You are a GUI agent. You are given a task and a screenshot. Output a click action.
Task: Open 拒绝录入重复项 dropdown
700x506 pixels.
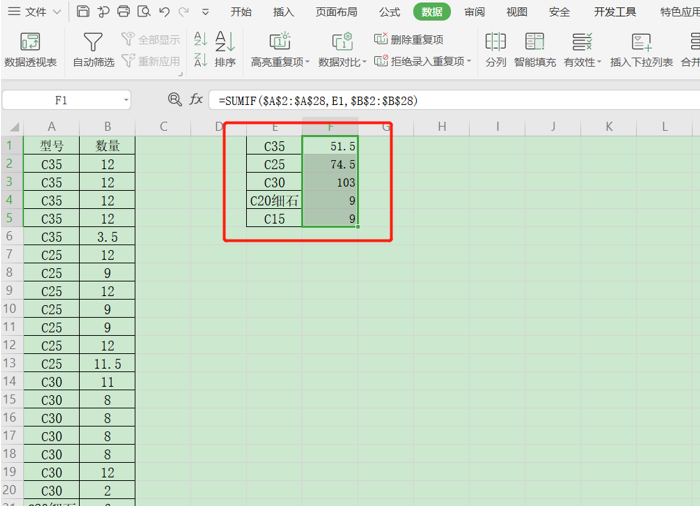coord(422,61)
